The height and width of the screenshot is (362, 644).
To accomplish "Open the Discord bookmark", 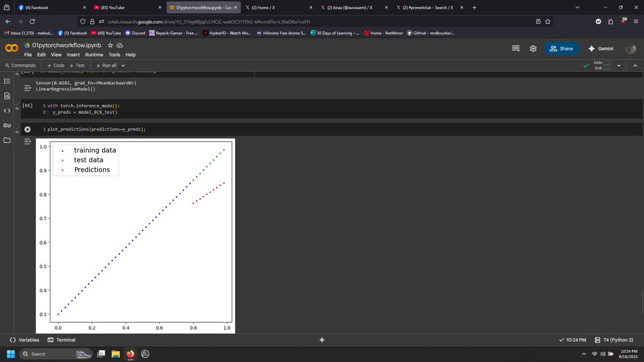I will (135, 33).
